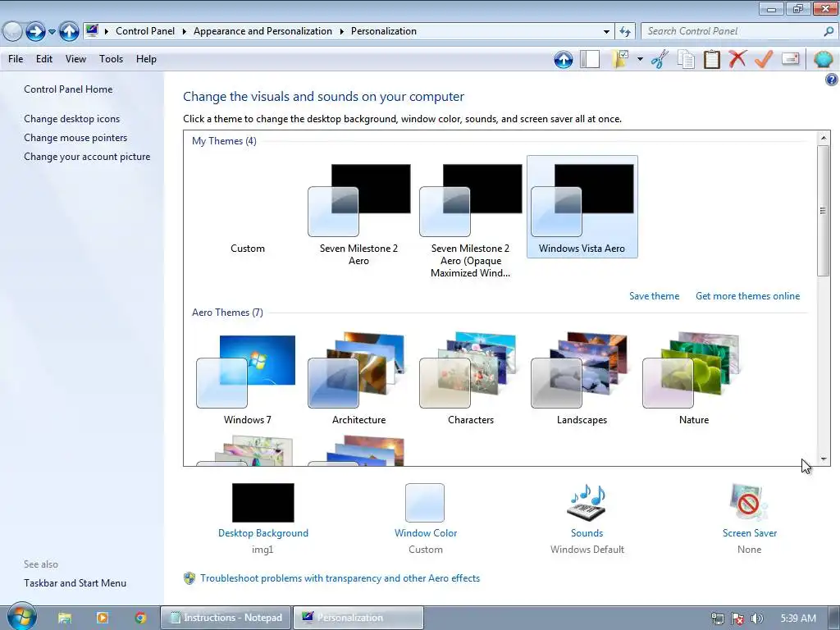
Task: Expand the dropdown arrow beside folder options
Action: click(x=640, y=59)
